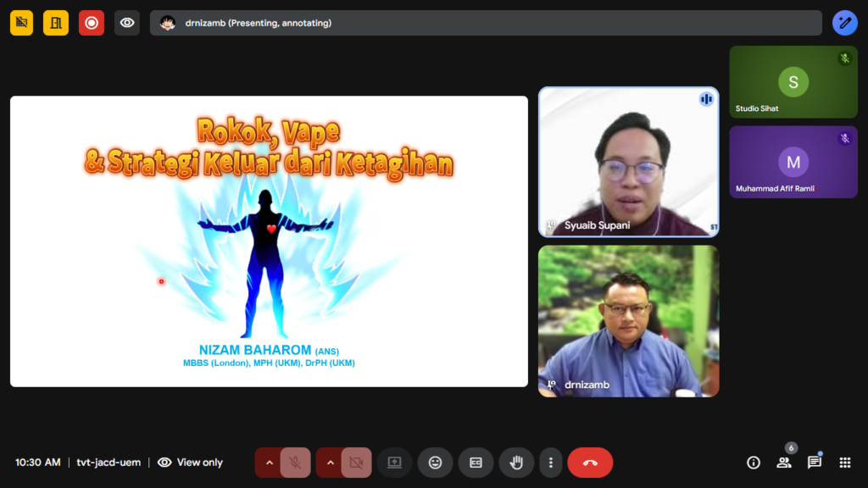The image size is (868, 488).
Task: Leave the call with red hangup button
Action: click(x=590, y=463)
